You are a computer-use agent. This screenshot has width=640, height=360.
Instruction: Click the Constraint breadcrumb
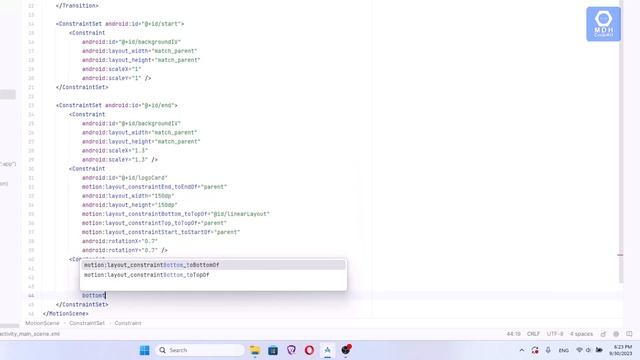(x=128, y=323)
